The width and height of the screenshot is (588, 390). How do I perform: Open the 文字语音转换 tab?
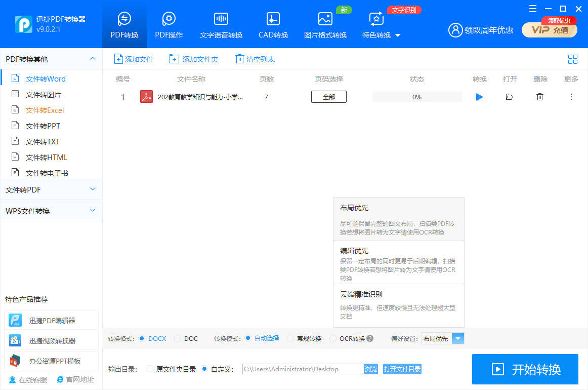click(221, 25)
